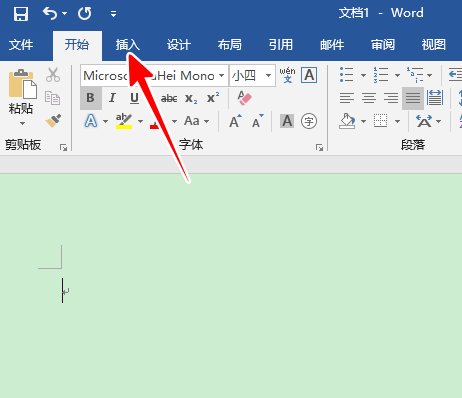Switch to the 邮件 (Mailings) tab
The image size is (462, 398).
coord(332,45)
